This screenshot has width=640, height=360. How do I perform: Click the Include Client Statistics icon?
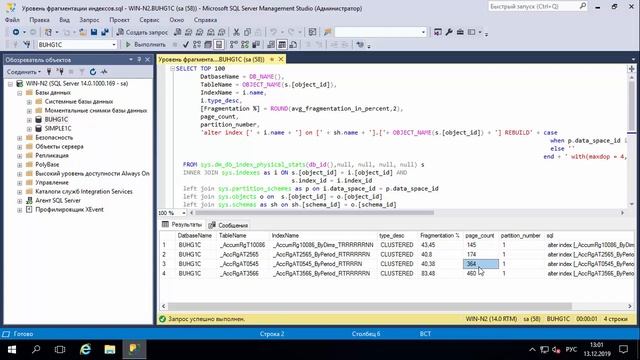click(256, 44)
